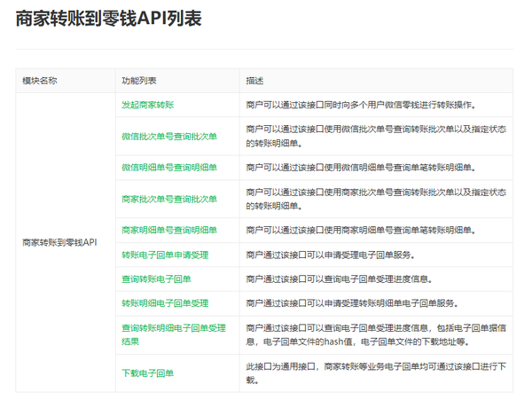Click description 申请受理转账明细单电子回单服务
The width and height of the screenshot is (532, 416).
point(352,303)
